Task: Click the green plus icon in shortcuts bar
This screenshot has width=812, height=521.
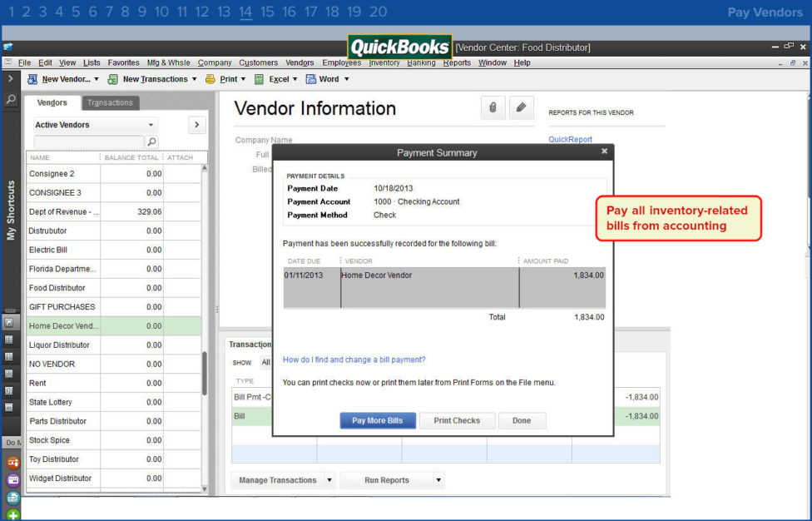Action: click(13, 515)
